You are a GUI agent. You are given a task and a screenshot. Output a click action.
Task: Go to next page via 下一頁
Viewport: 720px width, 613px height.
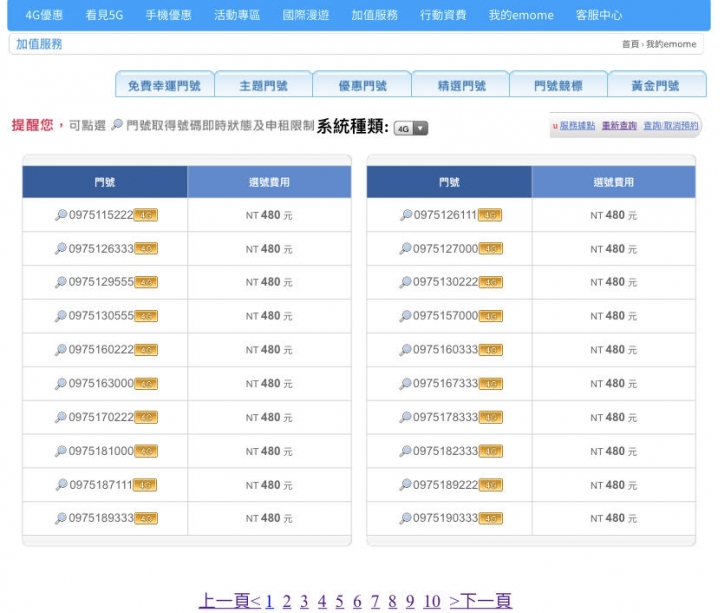[x=481, y=601]
